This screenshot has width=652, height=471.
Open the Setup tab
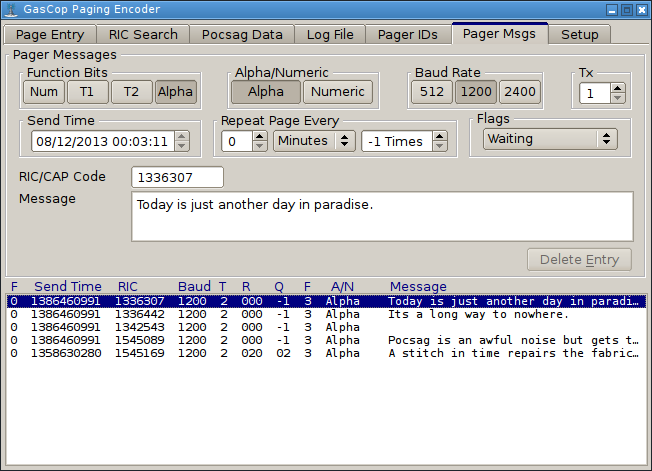[x=580, y=35]
